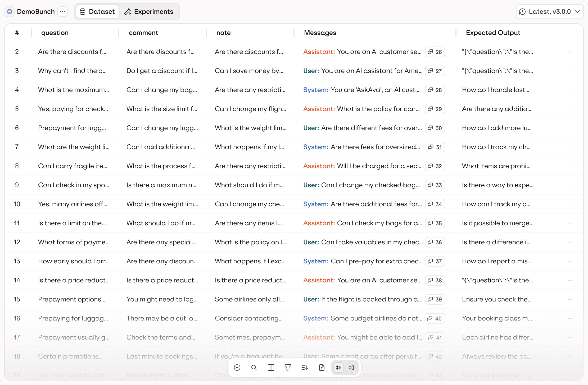
Task: Open DemoBunch ellipsis options menu
Action: (62, 12)
